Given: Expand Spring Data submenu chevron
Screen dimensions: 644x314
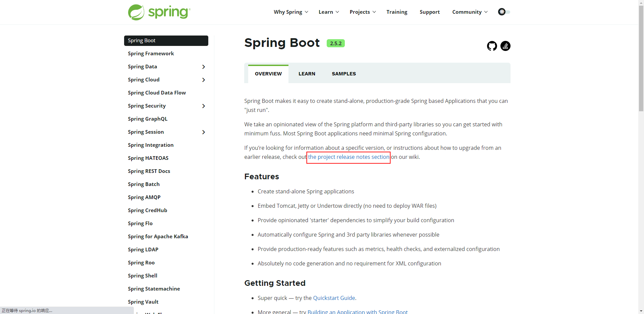Looking at the screenshot, I should pyautogui.click(x=204, y=67).
